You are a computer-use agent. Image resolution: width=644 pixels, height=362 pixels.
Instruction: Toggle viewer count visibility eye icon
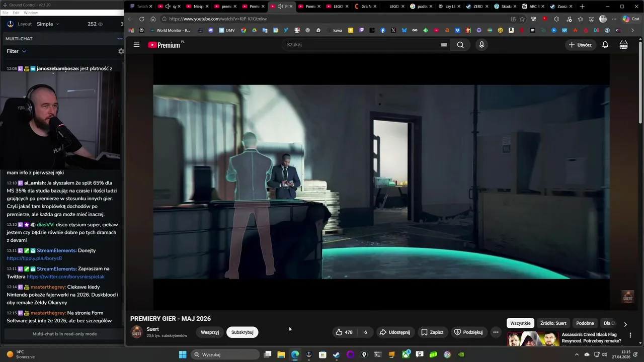(x=100, y=24)
